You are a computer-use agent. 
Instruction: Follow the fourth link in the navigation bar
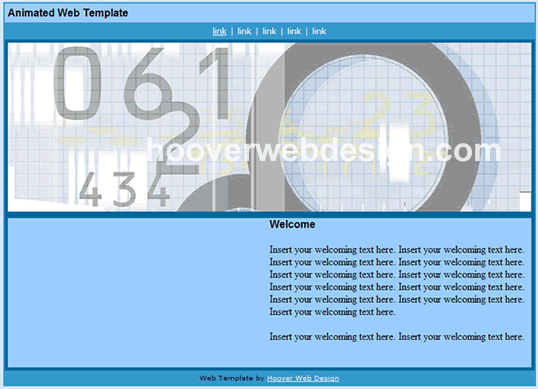(294, 31)
